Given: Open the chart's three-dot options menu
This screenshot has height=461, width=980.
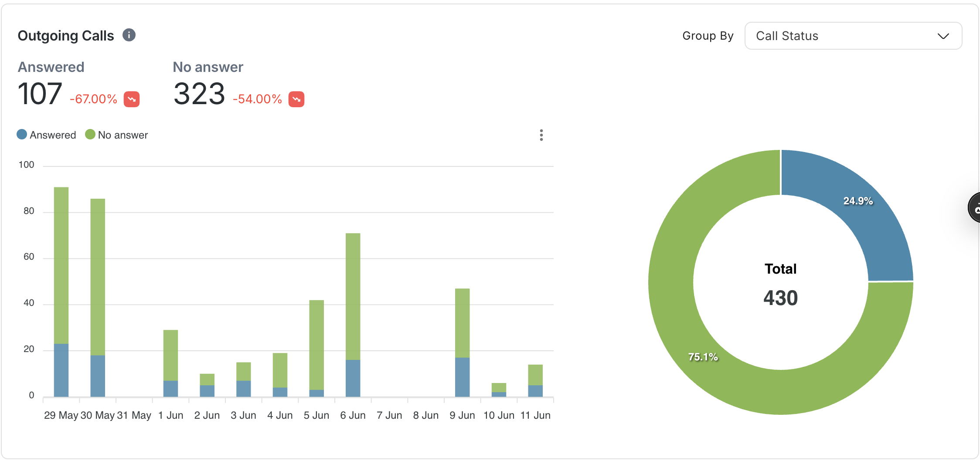Looking at the screenshot, I should tap(541, 135).
